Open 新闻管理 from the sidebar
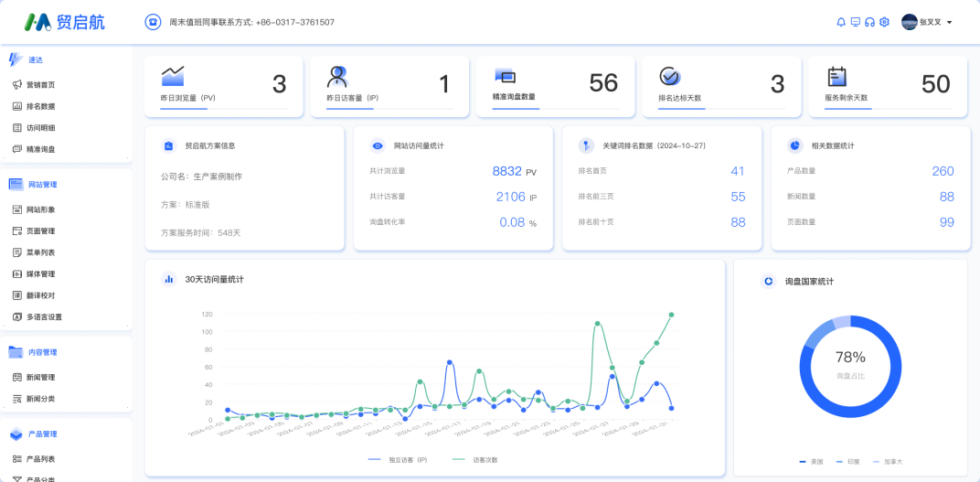Image resolution: width=980 pixels, height=482 pixels. [x=40, y=377]
